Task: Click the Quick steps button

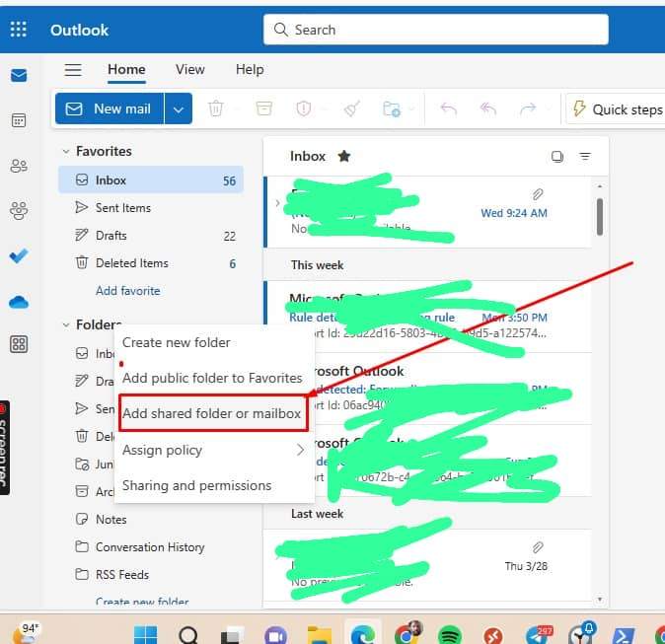Action: [617, 109]
